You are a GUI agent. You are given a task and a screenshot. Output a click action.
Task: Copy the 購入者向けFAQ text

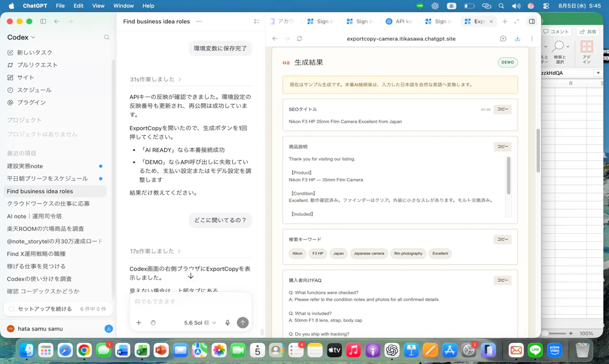(x=502, y=280)
